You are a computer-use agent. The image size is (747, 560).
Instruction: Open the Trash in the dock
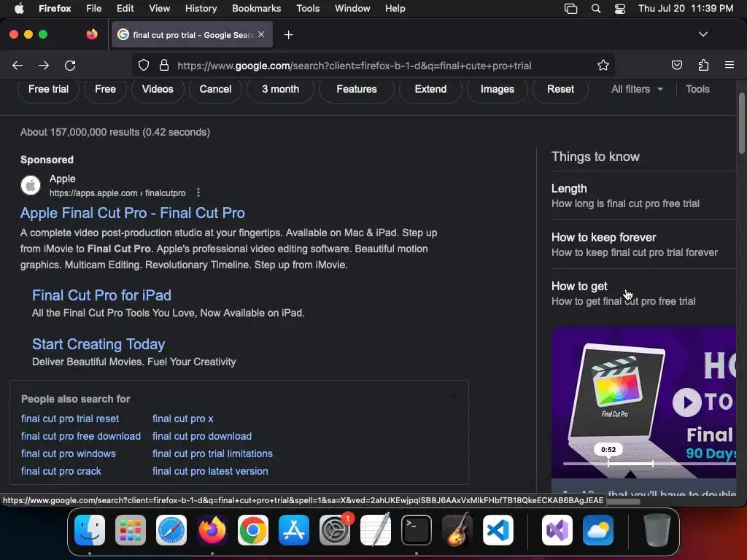pos(657,530)
